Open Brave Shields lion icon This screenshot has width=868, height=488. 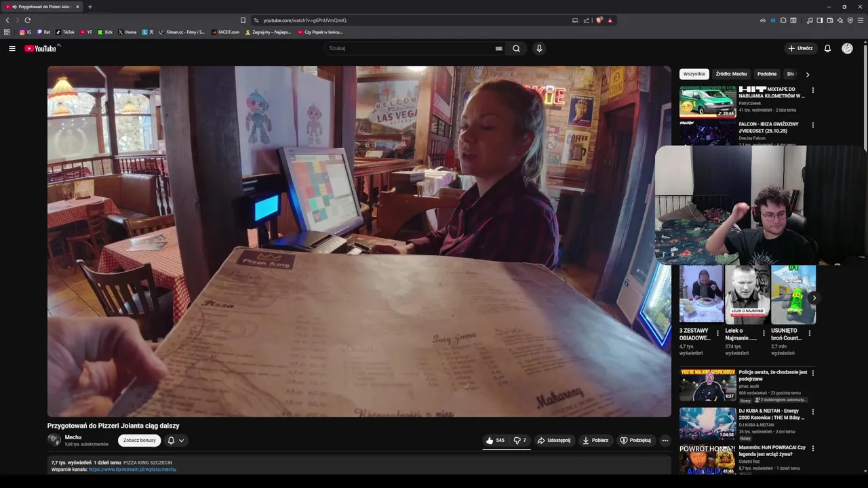(x=599, y=20)
